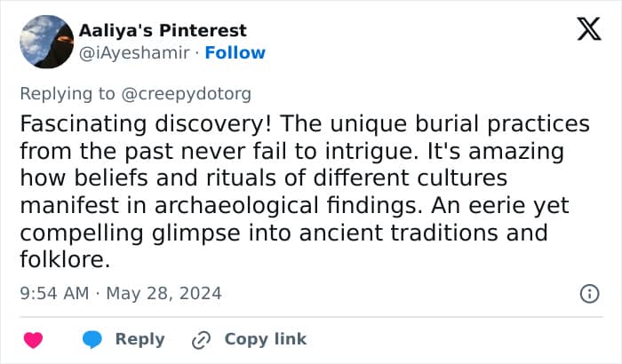Screen dimensions: 622x364
Task: Open the profile avatar picture
Action: (47, 42)
